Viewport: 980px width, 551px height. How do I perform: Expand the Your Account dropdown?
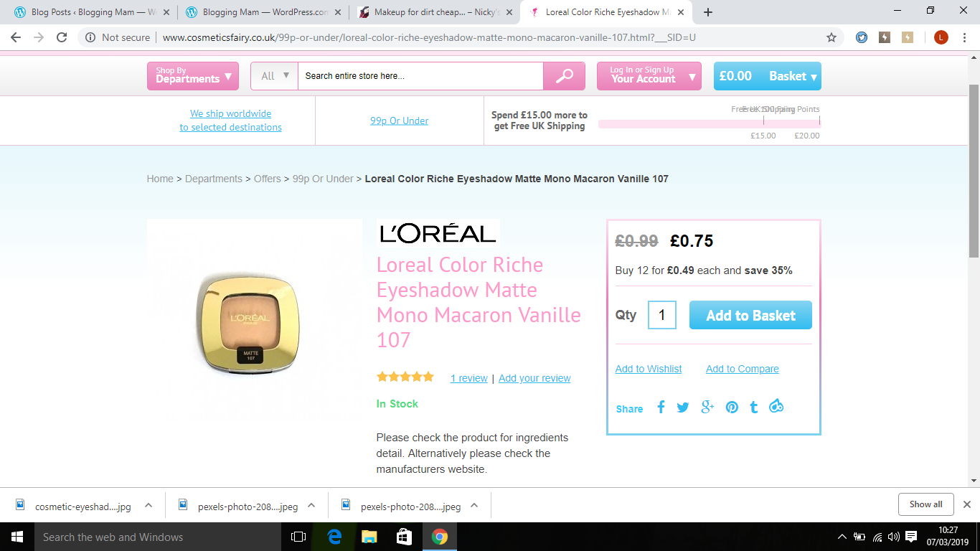click(649, 76)
